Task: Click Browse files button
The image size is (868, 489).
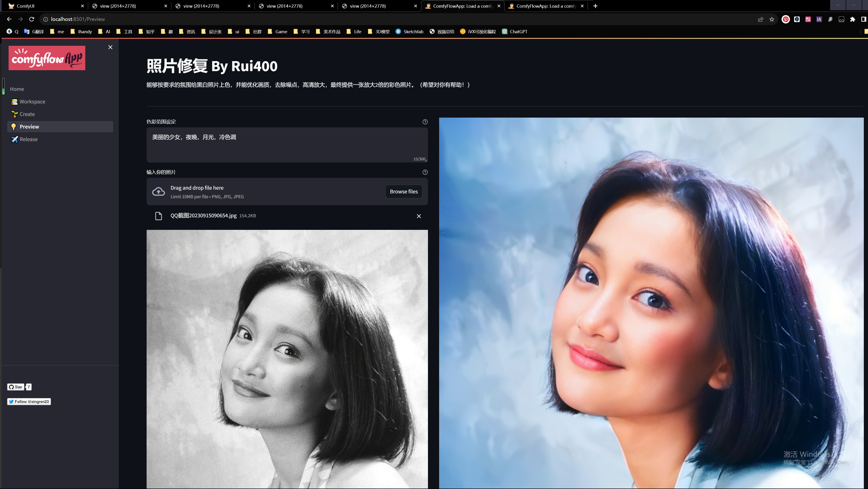Action: point(404,192)
